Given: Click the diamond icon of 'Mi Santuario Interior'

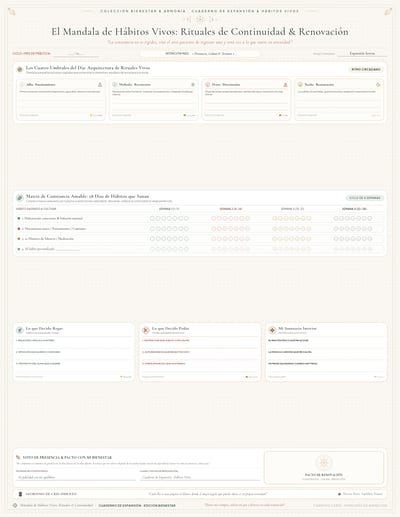Looking at the screenshot, I should [272, 330].
